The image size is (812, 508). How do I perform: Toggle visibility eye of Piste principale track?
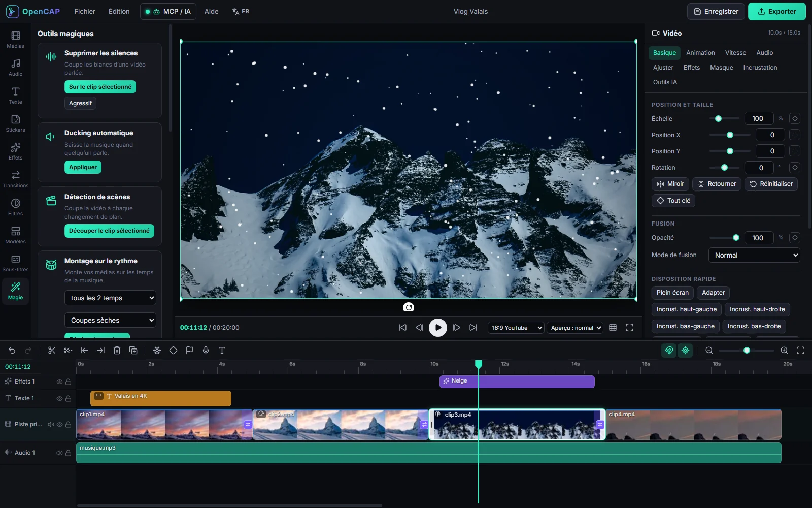pyautogui.click(x=59, y=424)
